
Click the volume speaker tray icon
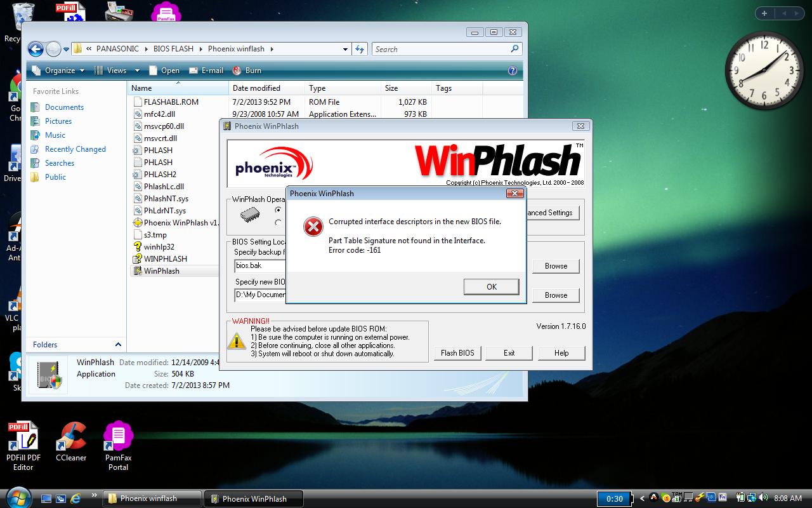[x=763, y=498]
